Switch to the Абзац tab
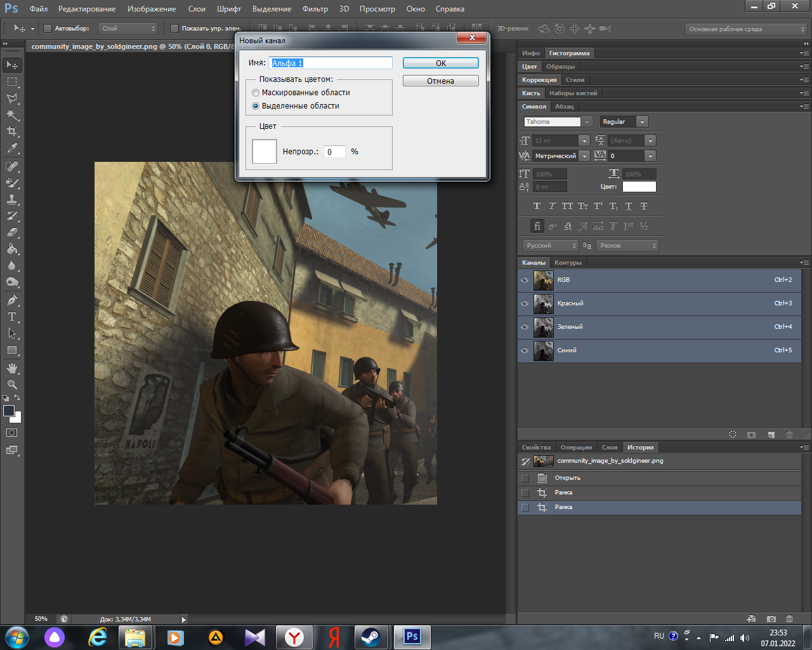 coord(564,107)
